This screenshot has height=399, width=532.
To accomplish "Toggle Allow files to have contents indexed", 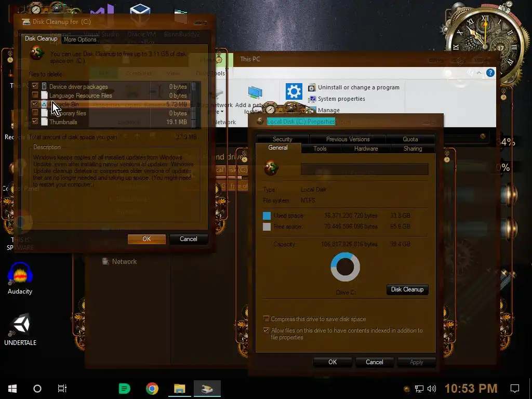I will pos(267,330).
